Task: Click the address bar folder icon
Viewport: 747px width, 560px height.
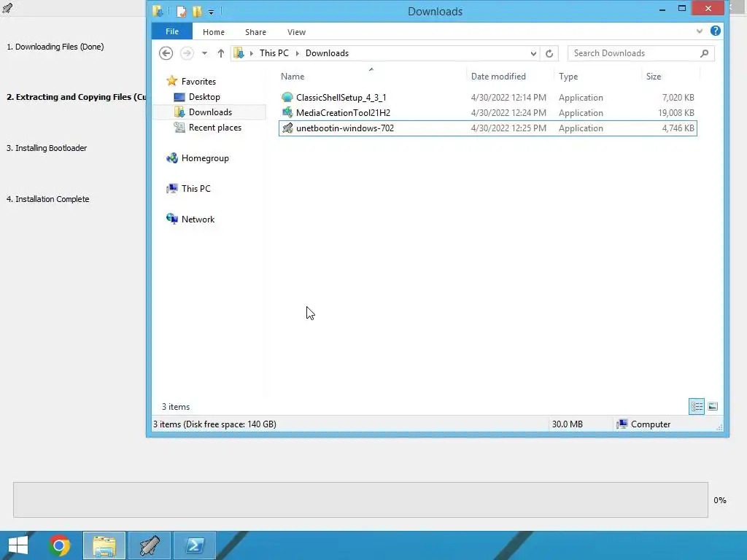Action: coord(239,52)
